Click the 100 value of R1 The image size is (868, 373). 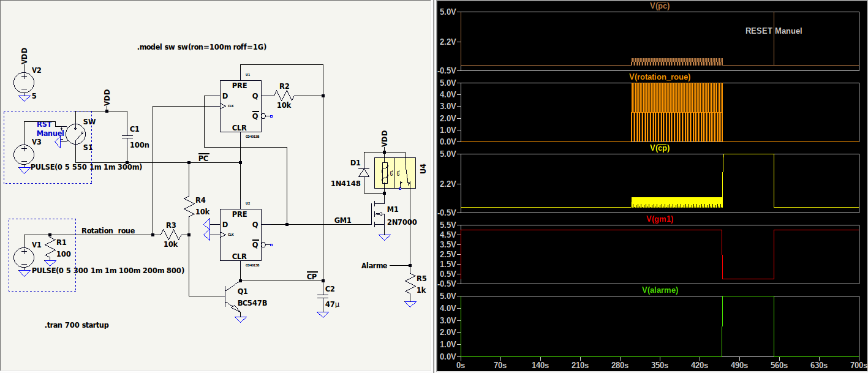(x=64, y=253)
